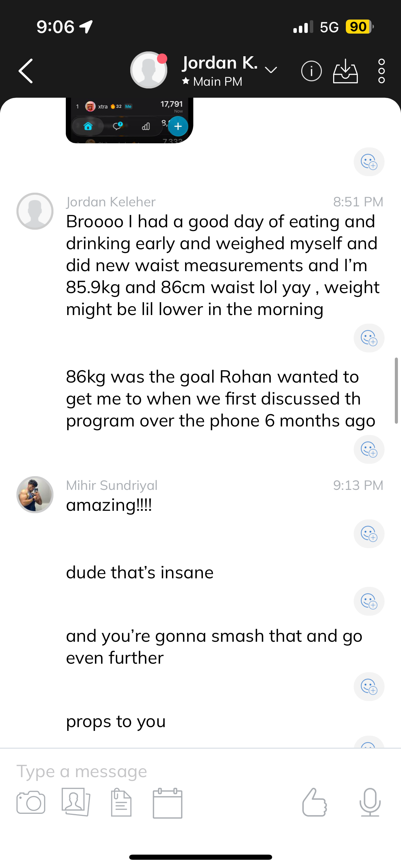Tap the camera icon to attach a photo
Image resolution: width=401 pixels, height=868 pixels.
click(31, 802)
